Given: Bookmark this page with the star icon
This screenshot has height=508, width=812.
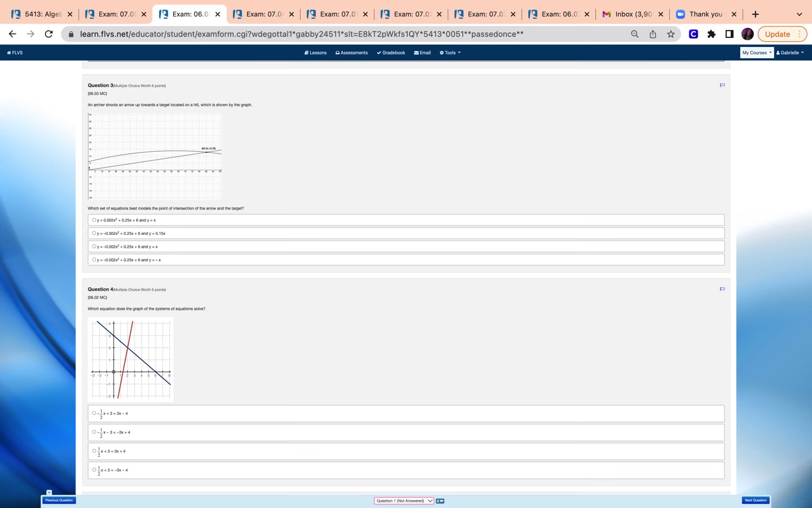Looking at the screenshot, I should [670, 34].
